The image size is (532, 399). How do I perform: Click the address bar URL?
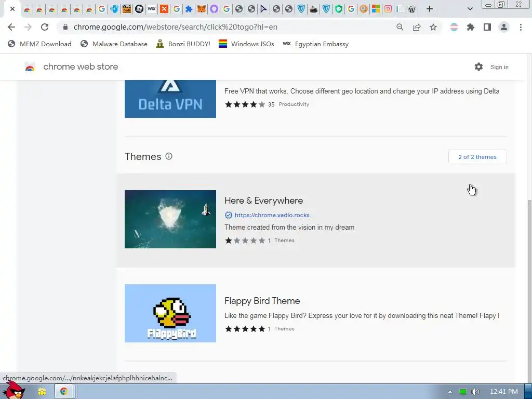(x=176, y=27)
